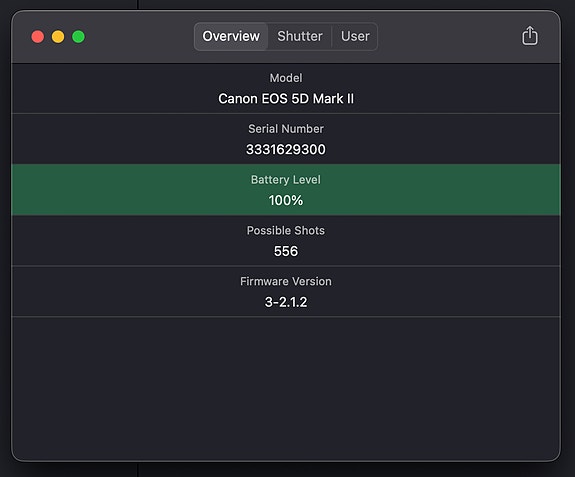Click the possible shots value 556
Image resolution: width=575 pixels, height=477 pixels.
coord(286,251)
